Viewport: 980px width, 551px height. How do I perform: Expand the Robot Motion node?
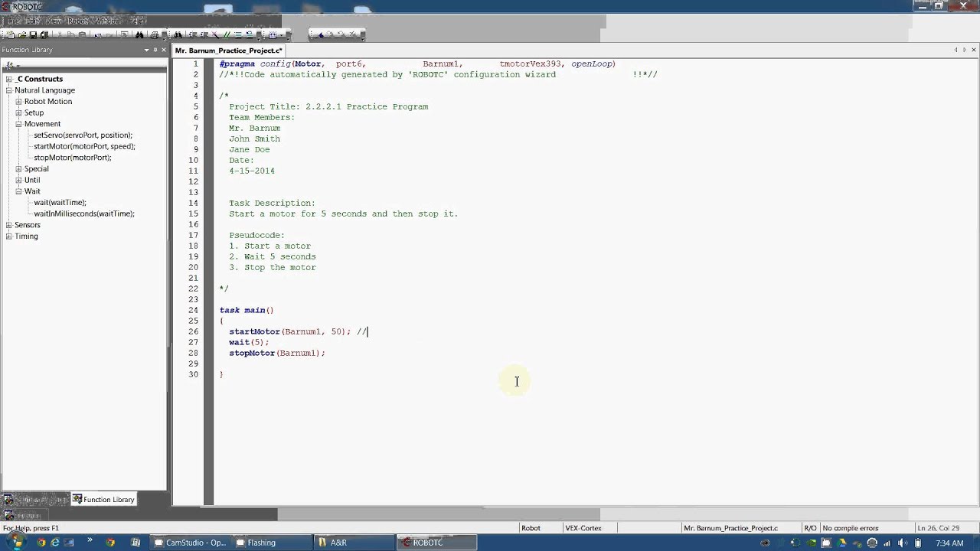point(18,101)
